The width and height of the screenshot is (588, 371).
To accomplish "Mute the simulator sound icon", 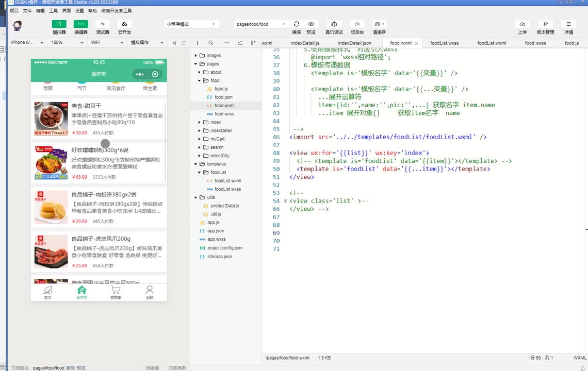I will [x=175, y=43].
